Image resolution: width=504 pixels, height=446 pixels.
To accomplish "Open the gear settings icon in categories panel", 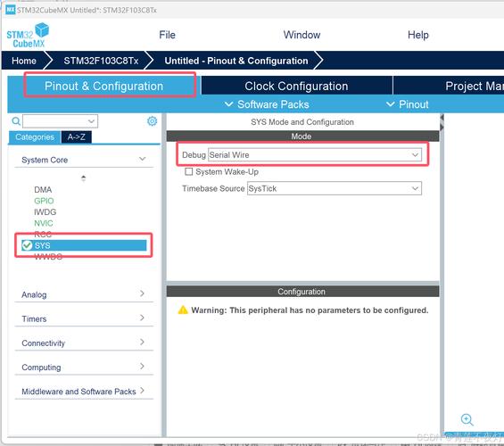I will 152,121.
